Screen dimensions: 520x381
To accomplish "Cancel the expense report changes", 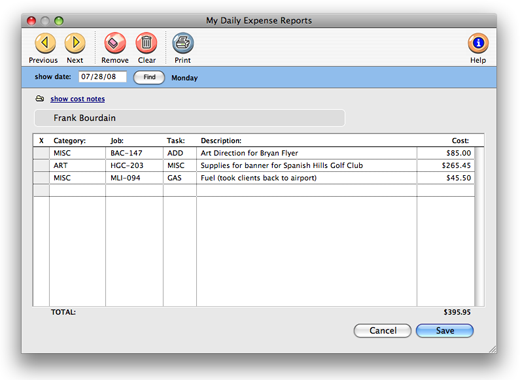I will click(x=382, y=331).
